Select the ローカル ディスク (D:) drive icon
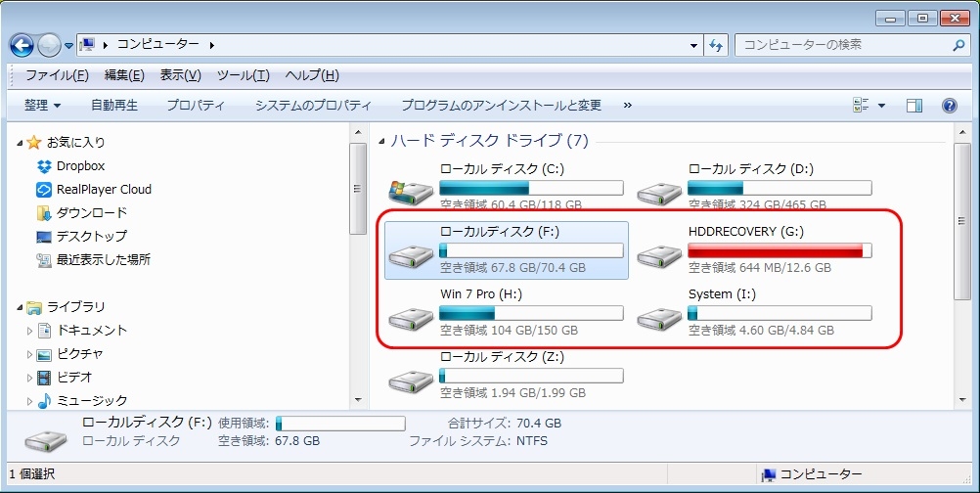Image resolution: width=980 pixels, height=493 pixels. [x=659, y=192]
